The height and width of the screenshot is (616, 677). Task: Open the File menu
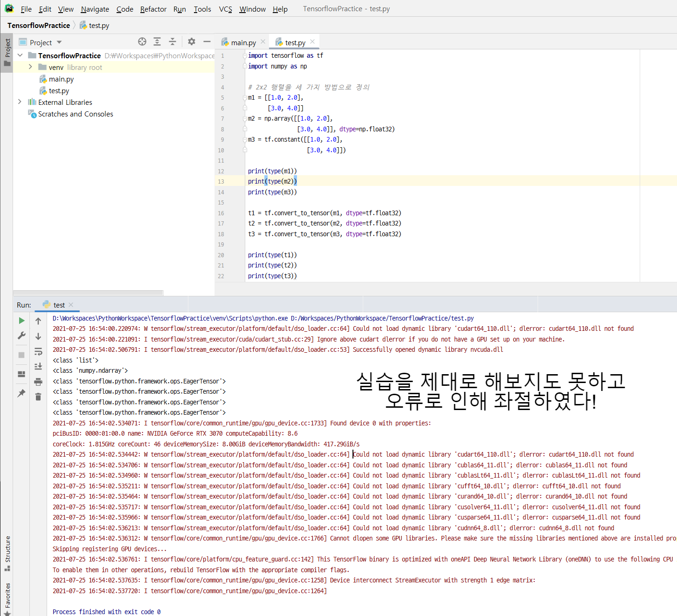tap(26, 9)
